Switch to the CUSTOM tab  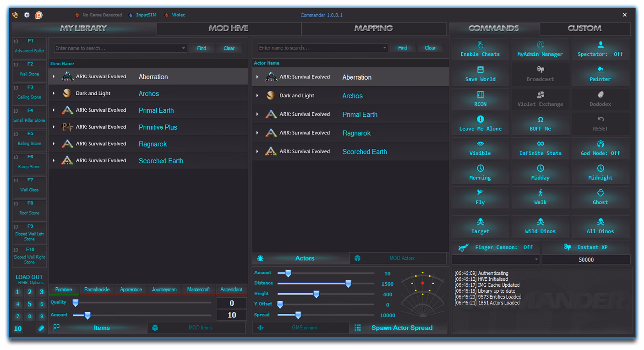584,28
